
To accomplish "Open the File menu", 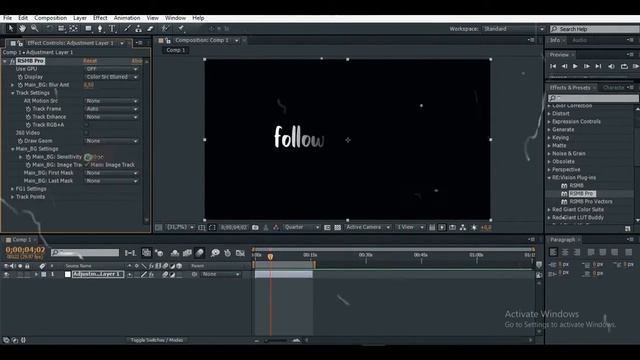I will point(7,18).
